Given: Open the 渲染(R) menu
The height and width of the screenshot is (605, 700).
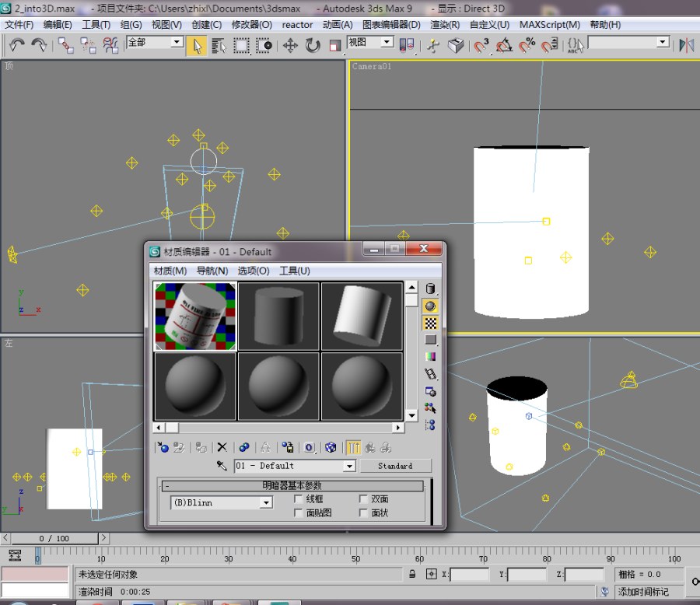Looking at the screenshot, I should click(445, 24).
